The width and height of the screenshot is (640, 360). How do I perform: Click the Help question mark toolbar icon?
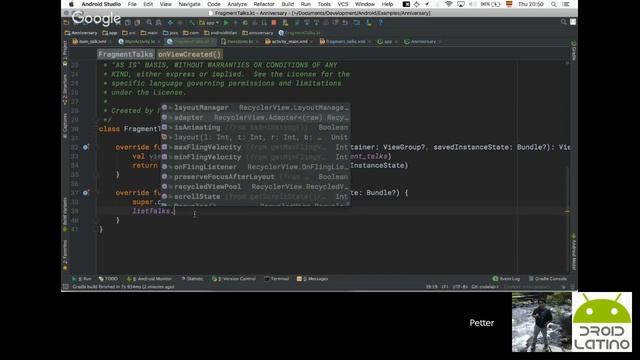[380, 22]
